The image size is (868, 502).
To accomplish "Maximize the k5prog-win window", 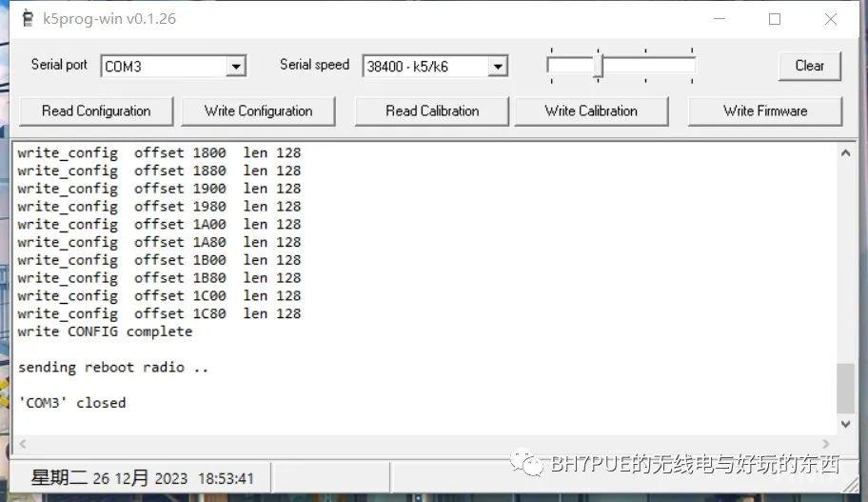I will click(775, 19).
